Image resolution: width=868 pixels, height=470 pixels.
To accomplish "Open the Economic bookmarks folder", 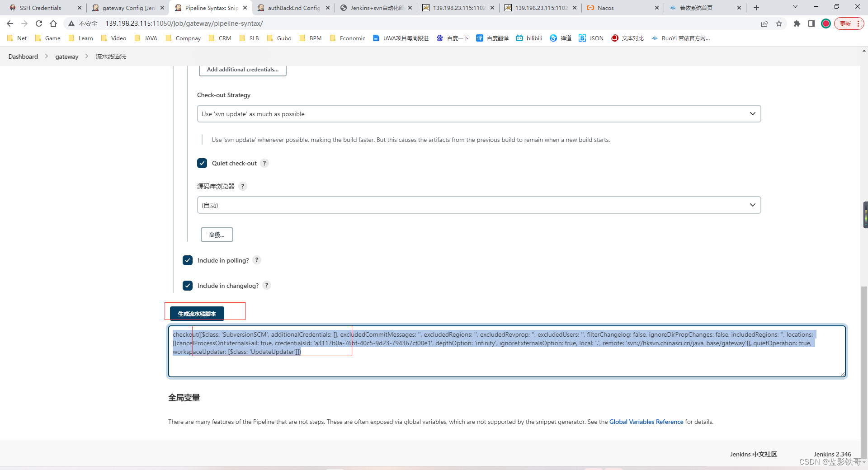I will pos(347,38).
